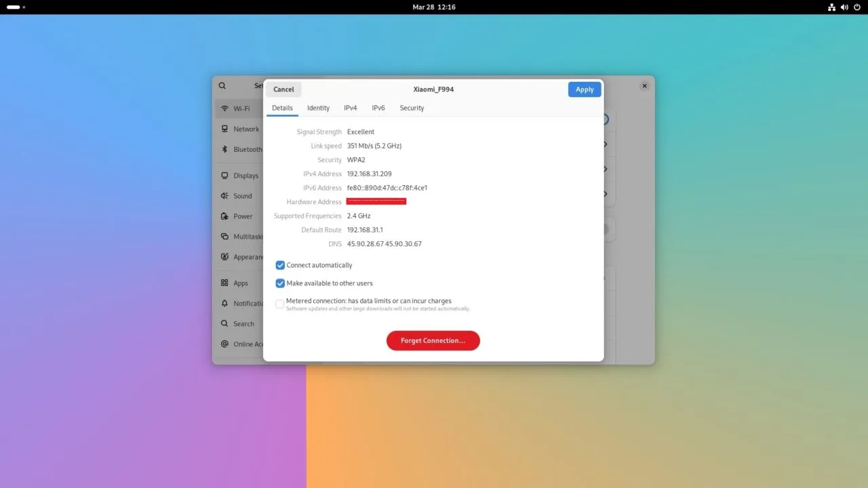This screenshot has height=488, width=868.
Task: Open system power menu in top bar
Action: [857, 7]
